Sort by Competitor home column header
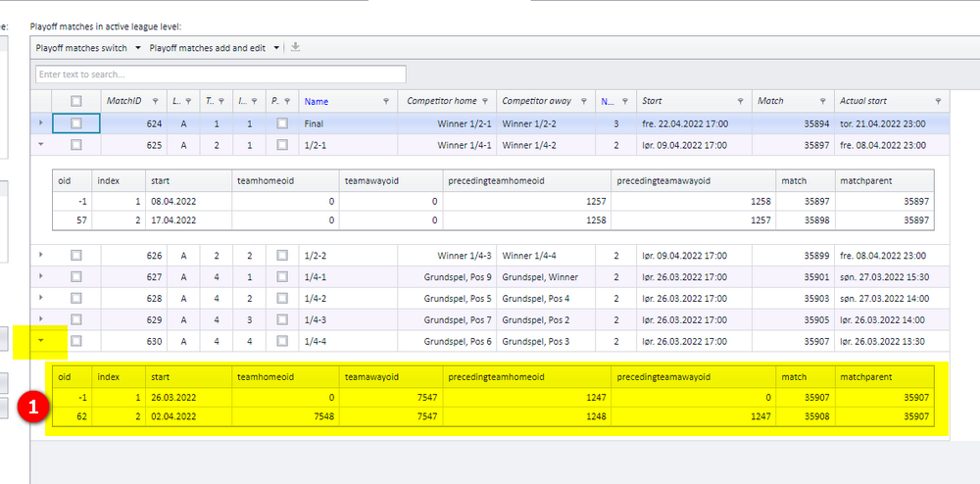The image size is (980, 484). coord(441,101)
